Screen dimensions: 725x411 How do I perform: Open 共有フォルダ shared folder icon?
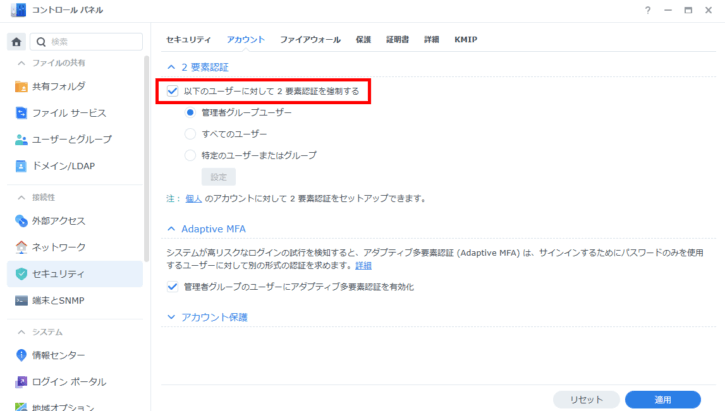coord(22,86)
